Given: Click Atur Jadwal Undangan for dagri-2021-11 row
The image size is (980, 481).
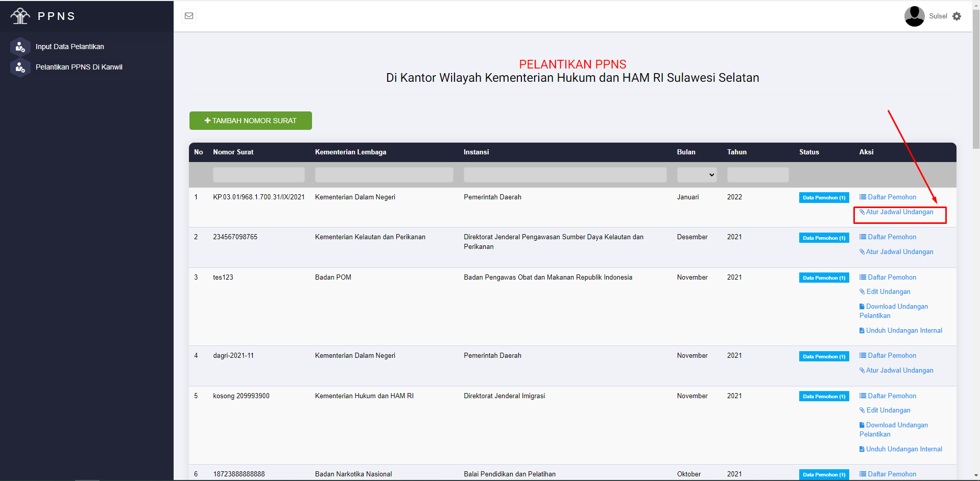Looking at the screenshot, I should coord(896,370).
